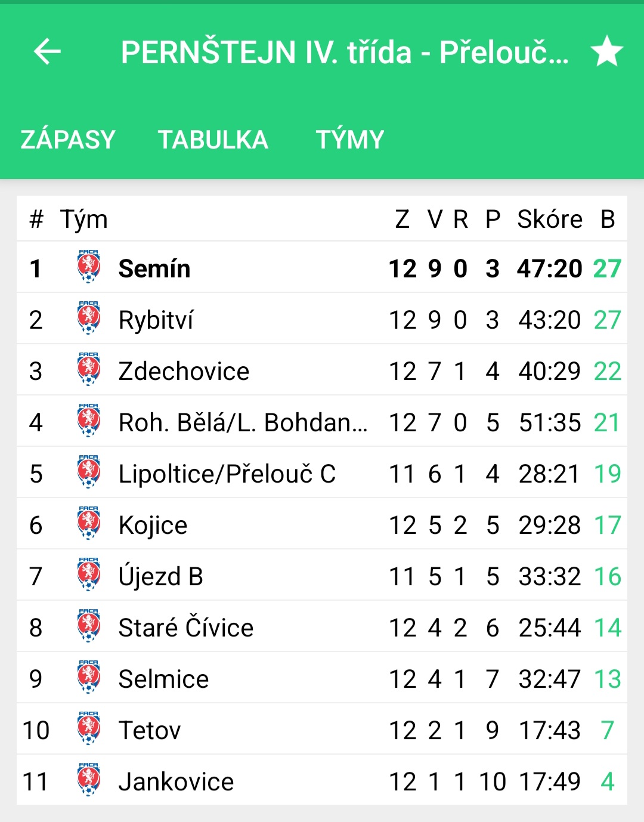
Task: Click the PERNŠTEJN IV. třída title
Action: (345, 52)
